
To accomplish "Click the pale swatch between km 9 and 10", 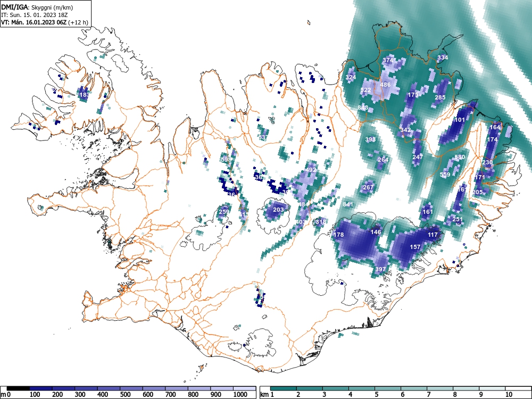I will 492,388.
